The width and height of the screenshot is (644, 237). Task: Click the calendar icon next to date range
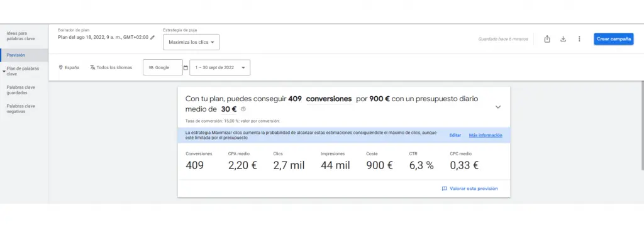tap(186, 68)
